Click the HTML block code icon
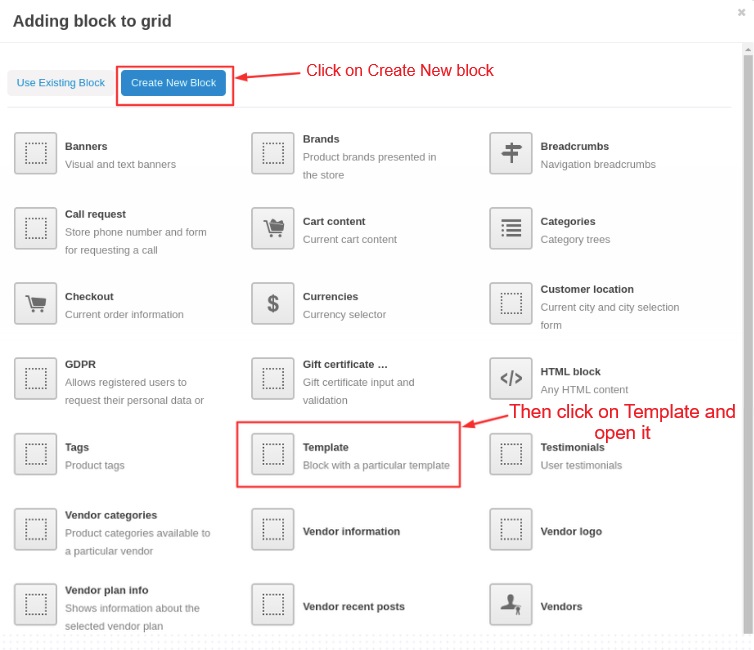The width and height of the screenshot is (754, 650). tap(511, 378)
